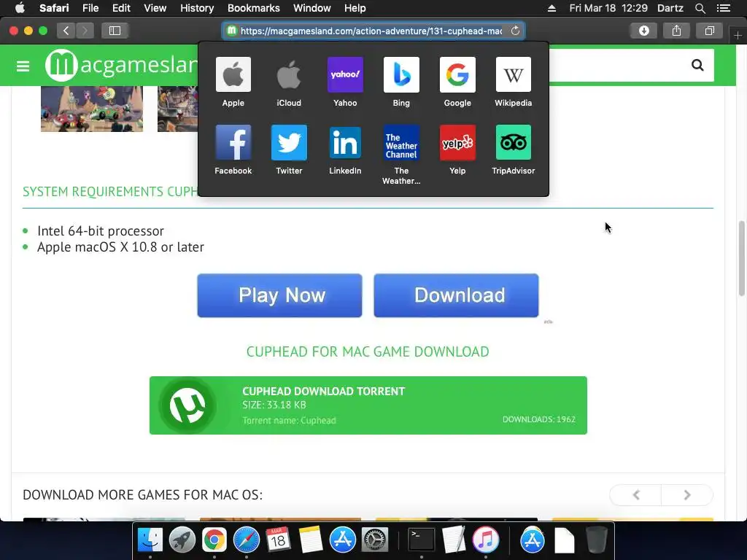747x560 pixels.
Task: Open System Preferences from the Dock
Action: [375, 540]
